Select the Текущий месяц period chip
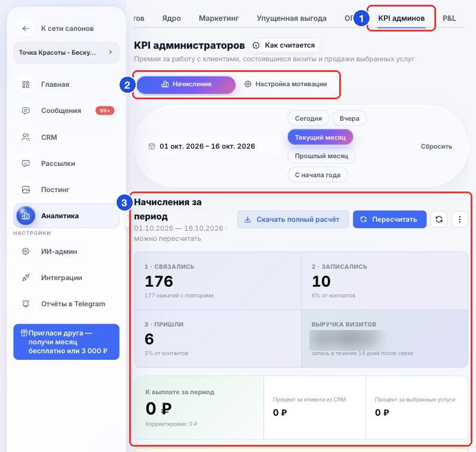The image size is (476, 452). (320, 137)
